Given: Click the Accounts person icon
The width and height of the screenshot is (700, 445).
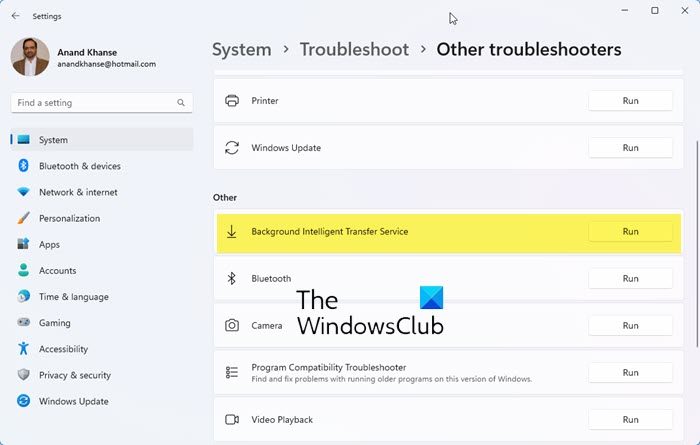Looking at the screenshot, I should click(x=24, y=270).
